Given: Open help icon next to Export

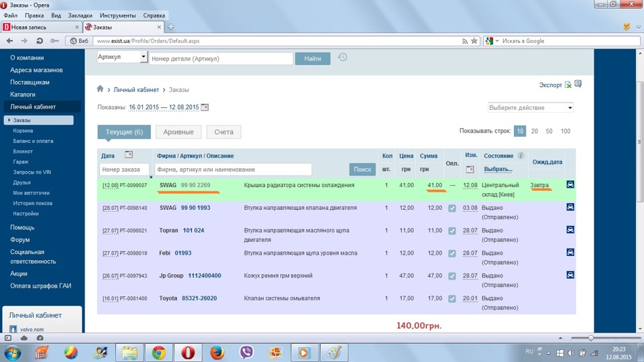Looking at the screenshot, I should click(578, 84).
